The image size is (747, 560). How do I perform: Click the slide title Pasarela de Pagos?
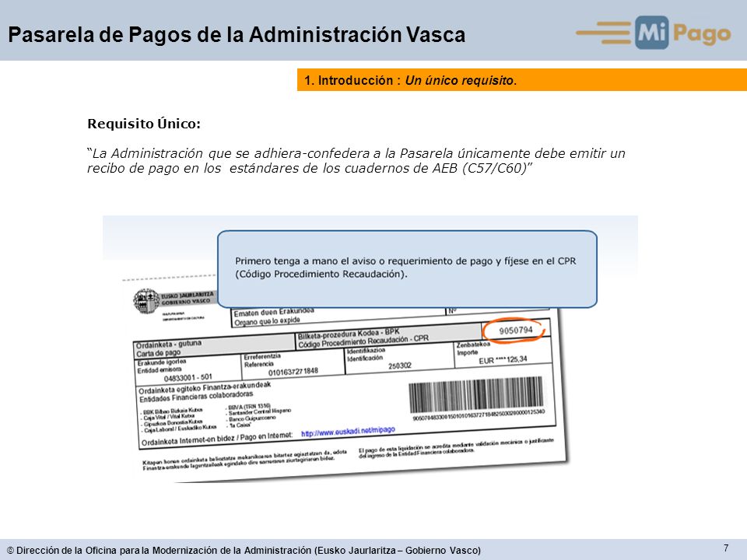coord(237,35)
